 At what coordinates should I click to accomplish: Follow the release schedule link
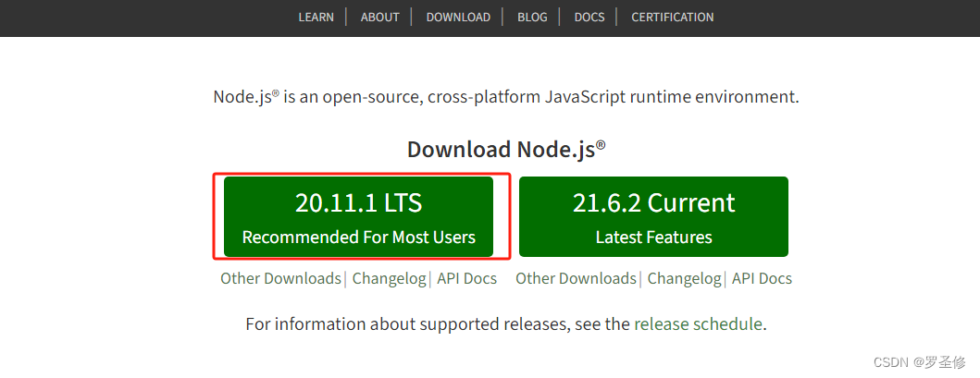point(698,324)
